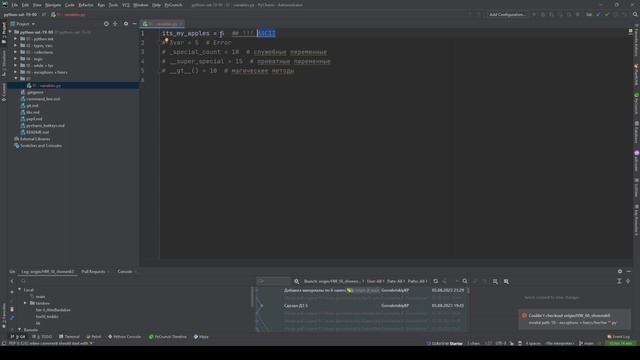
Task: Click the search everywhere magnifier icon
Action: [x=635, y=14]
